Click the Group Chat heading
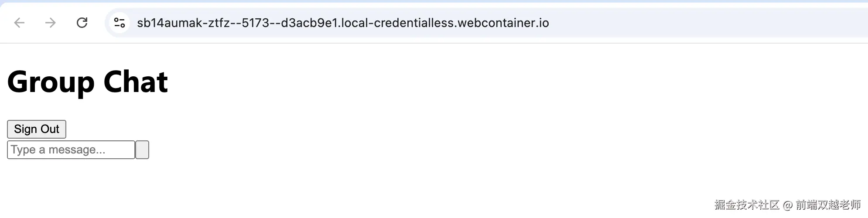 (88, 82)
